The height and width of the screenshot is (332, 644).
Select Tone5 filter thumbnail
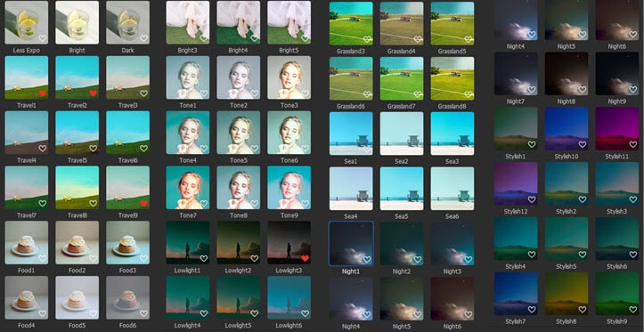tap(238, 133)
